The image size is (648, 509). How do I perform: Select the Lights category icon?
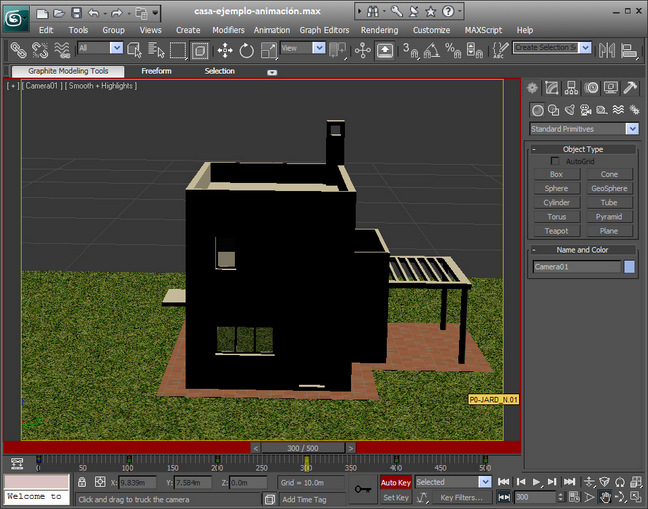[x=569, y=110]
